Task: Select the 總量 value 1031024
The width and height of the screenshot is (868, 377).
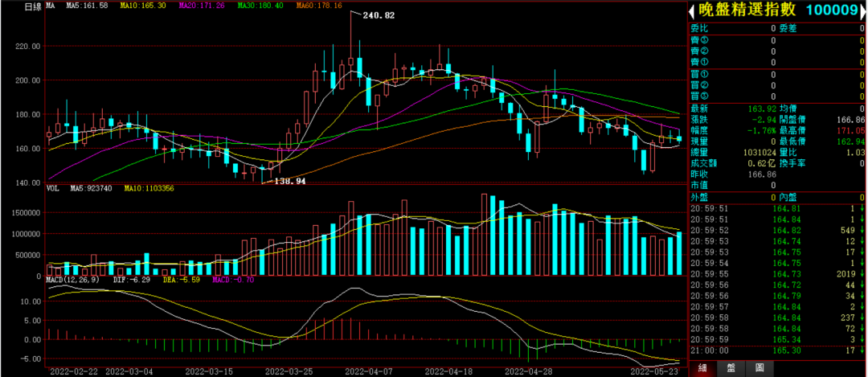Action: pos(760,152)
